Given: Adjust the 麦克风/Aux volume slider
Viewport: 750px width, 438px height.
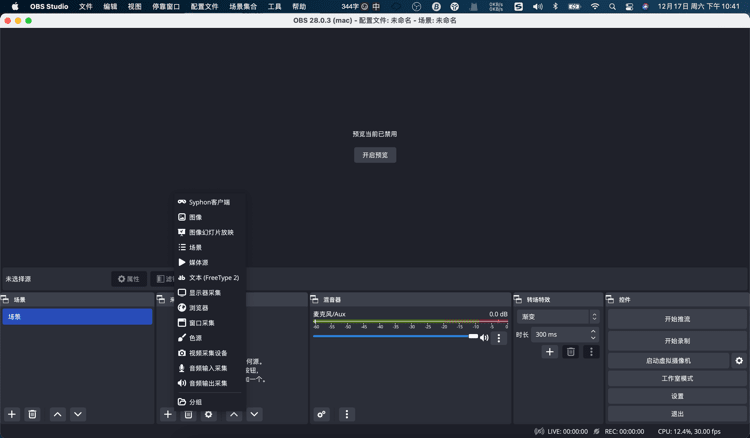Looking at the screenshot, I should (396, 336).
